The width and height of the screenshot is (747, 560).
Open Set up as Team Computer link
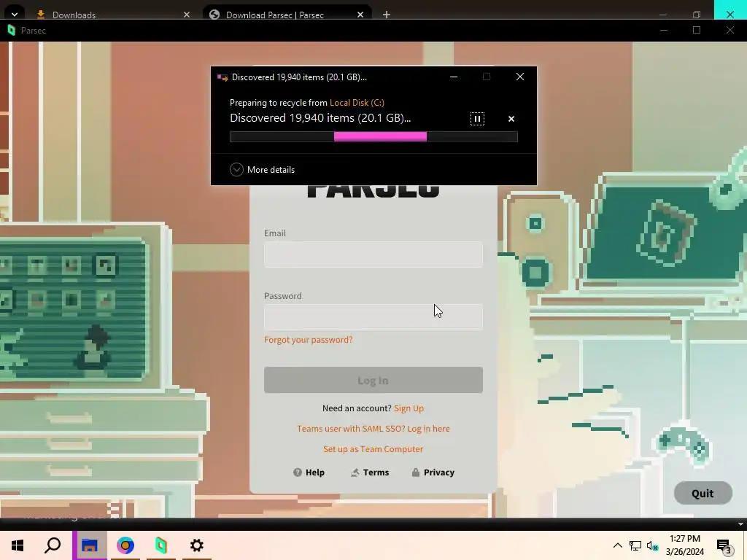pyautogui.click(x=373, y=449)
